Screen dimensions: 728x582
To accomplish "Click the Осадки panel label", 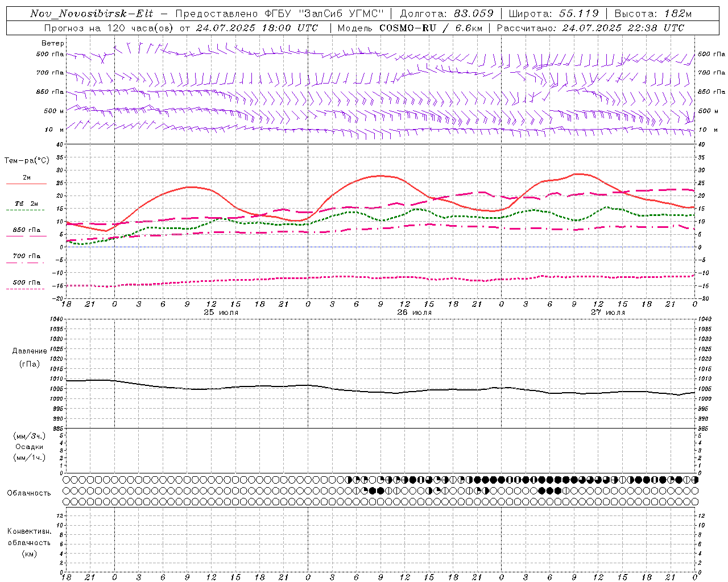I will pyautogui.click(x=30, y=447).
